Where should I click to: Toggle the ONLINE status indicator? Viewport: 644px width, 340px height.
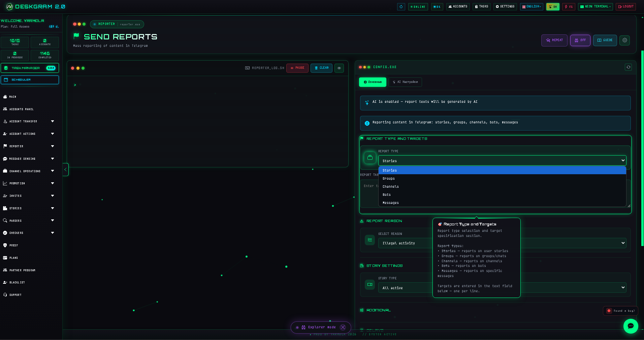click(418, 7)
